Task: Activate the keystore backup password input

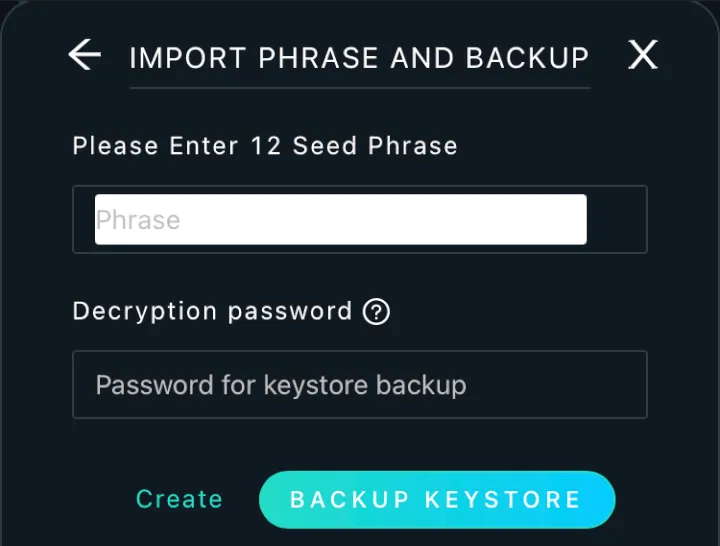Action: click(x=360, y=384)
